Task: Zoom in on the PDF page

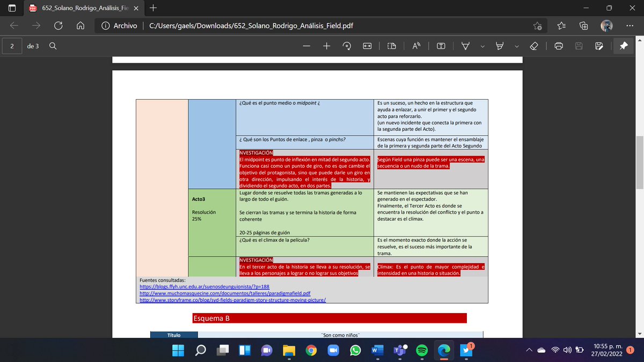Action: tap(326, 46)
